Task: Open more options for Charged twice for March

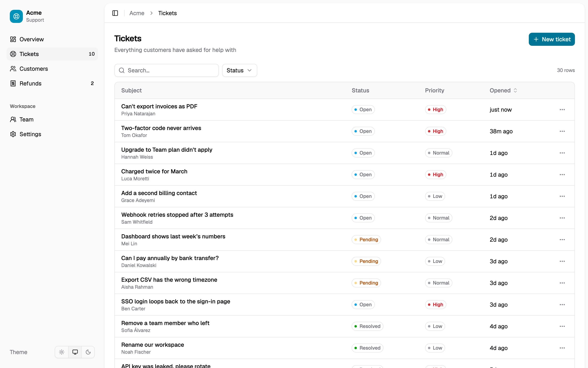Action: point(562,175)
